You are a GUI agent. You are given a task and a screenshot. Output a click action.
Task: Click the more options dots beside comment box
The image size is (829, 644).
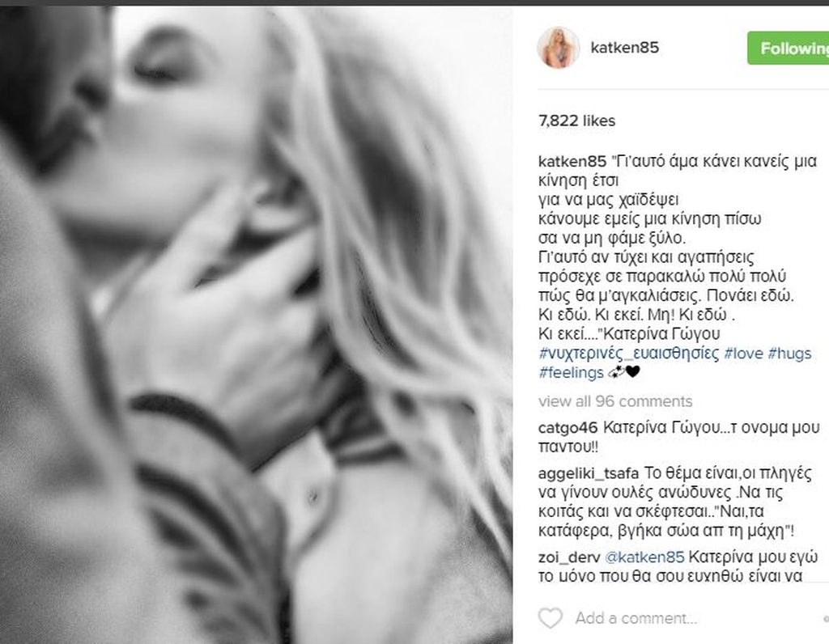pyautogui.click(x=825, y=619)
